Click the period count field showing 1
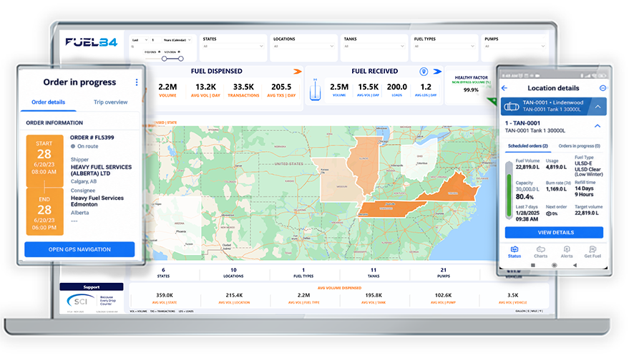This screenshot has height=361, width=644. tap(155, 40)
